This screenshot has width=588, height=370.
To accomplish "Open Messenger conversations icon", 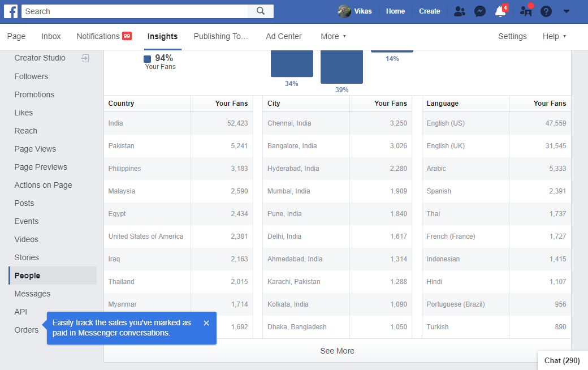I will tap(480, 11).
